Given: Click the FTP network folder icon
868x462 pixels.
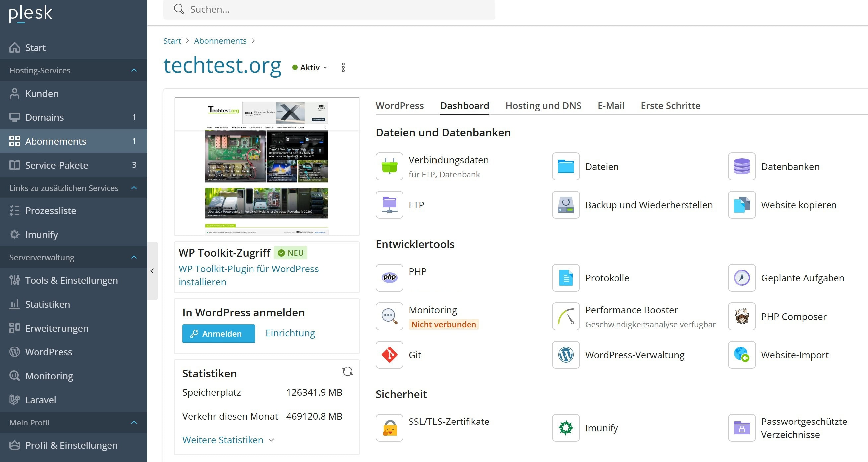Looking at the screenshot, I should pos(389,204).
